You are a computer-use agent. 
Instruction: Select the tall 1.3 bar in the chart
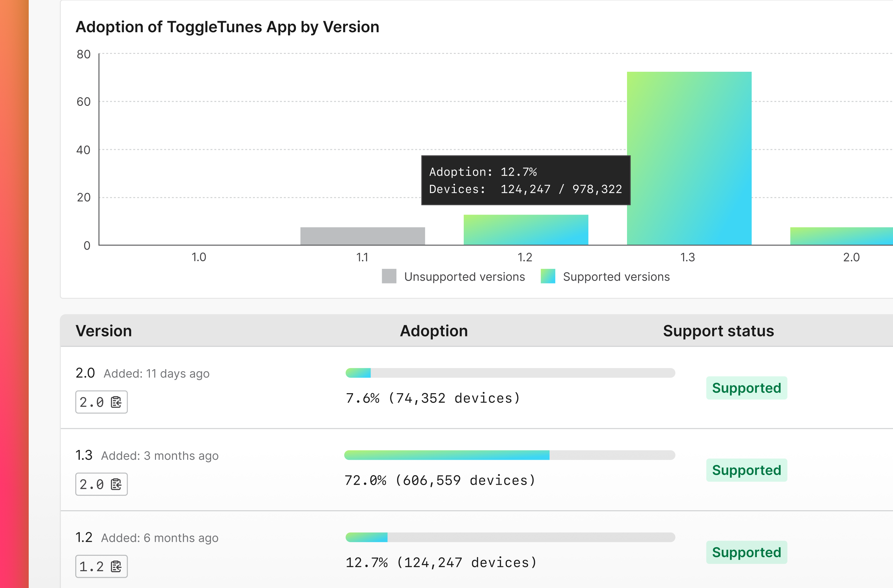(689, 158)
